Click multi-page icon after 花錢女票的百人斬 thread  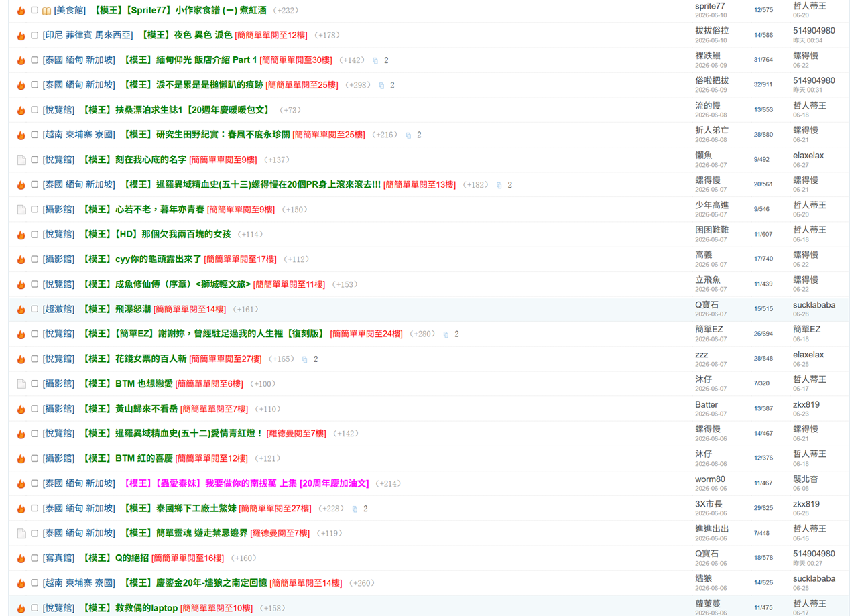(x=305, y=359)
